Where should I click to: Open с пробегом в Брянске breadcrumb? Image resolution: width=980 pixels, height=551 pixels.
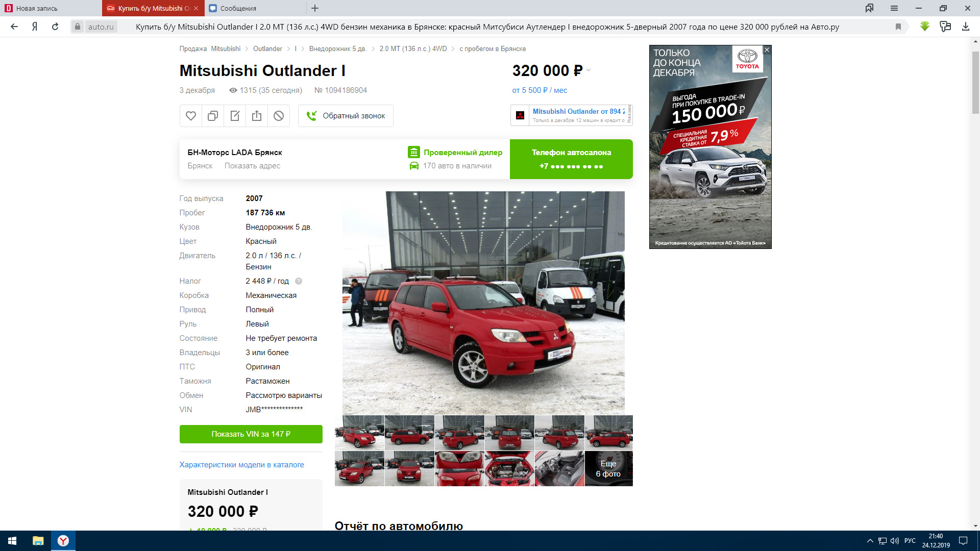click(x=493, y=49)
